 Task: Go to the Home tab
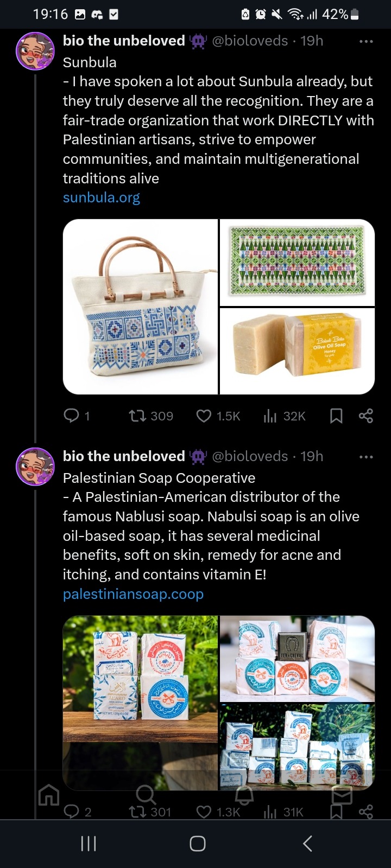49,795
